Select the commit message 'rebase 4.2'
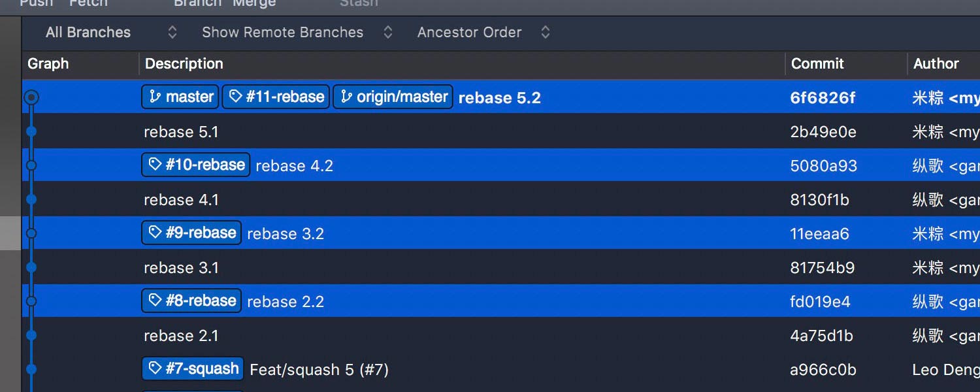This screenshot has height=392, width=980. [x=295, y=166]
